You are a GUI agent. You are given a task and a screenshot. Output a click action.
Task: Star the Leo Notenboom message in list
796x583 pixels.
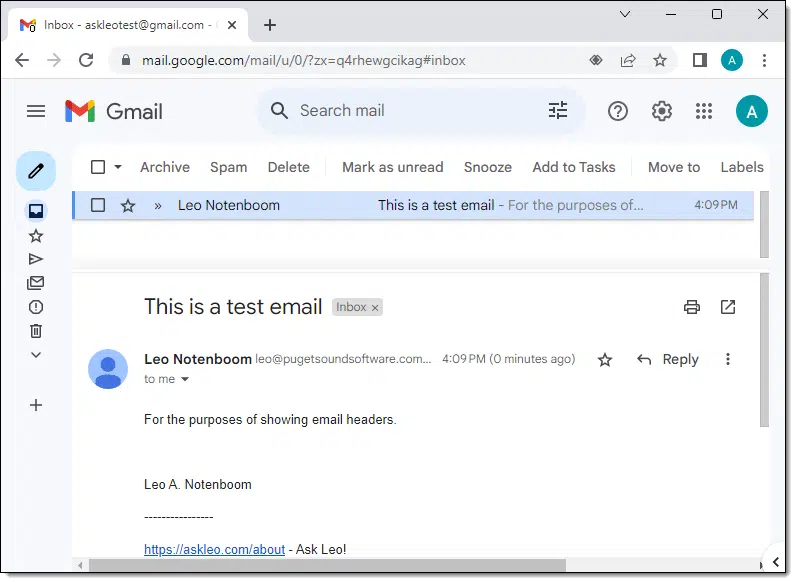(x=128, y=206)
